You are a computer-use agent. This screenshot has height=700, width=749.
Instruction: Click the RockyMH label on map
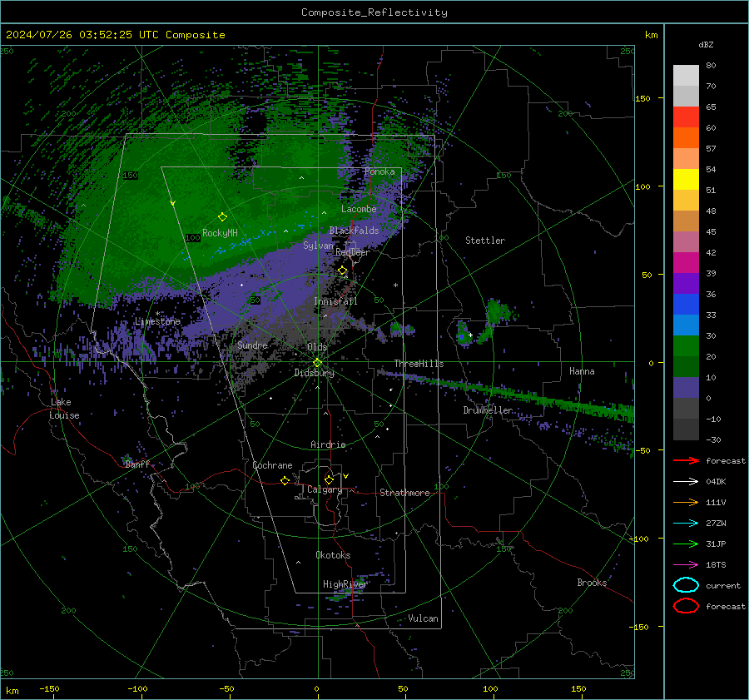pyautogui.click(x=220, y=233)
